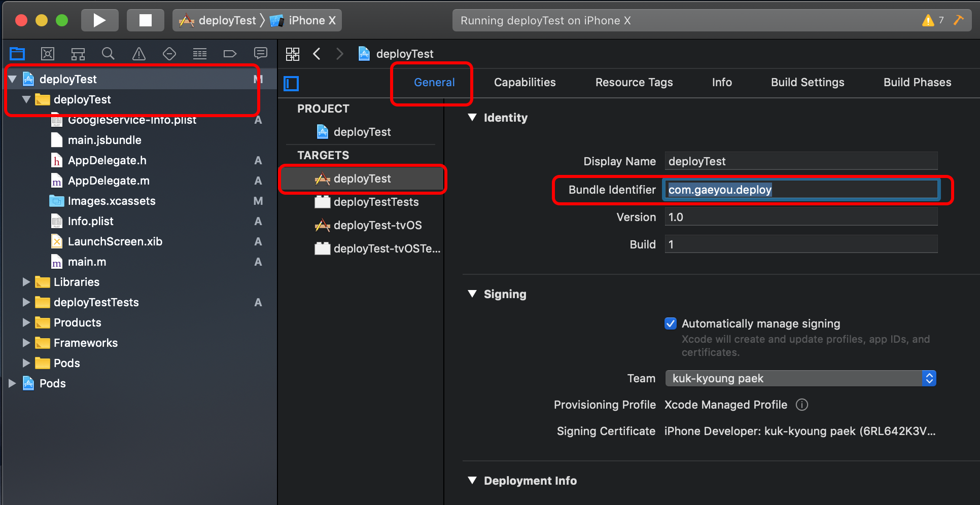Select AppDelegate.m file

coord(140,181)
